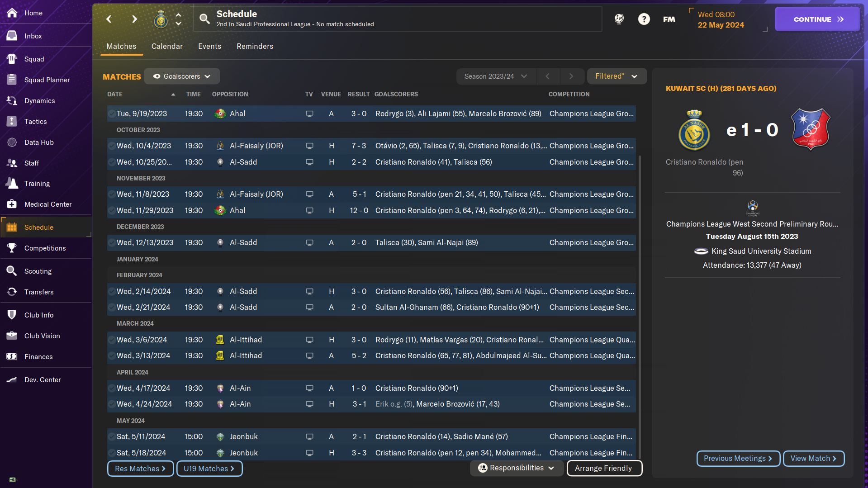This screenshot has width=868, height=488.
Task: Open Tactics sidebar item
Action: point(46,121)
